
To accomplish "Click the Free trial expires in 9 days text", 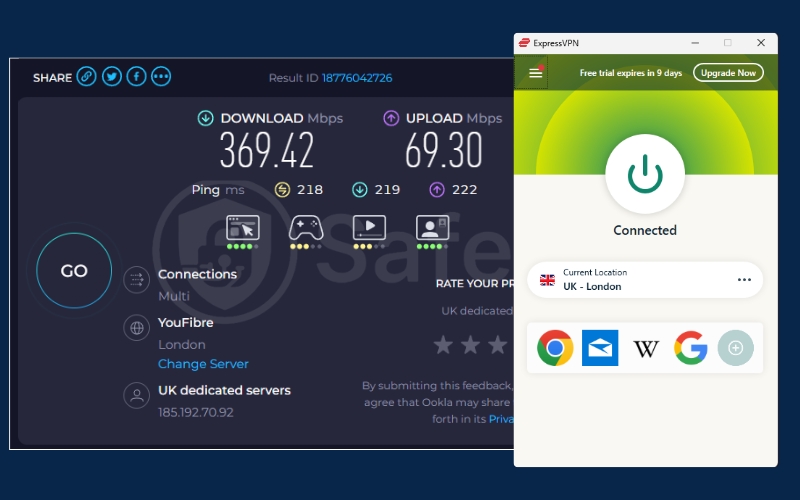I will [631, 73].
